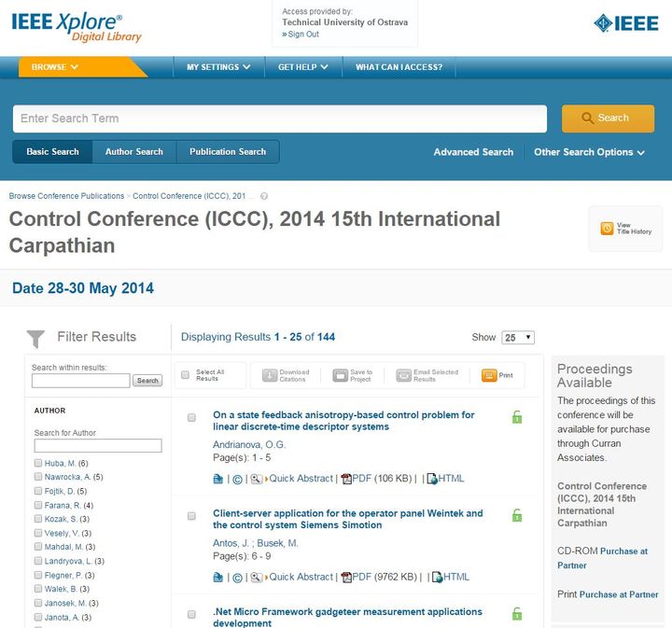Click the help icon beside the breadcrumb
This screenshot has height=628, width=672.
coord(264,196)
